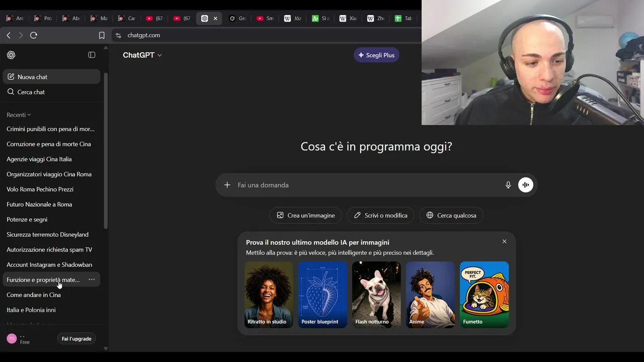Click the browser forward arrow

coord(21,35)
